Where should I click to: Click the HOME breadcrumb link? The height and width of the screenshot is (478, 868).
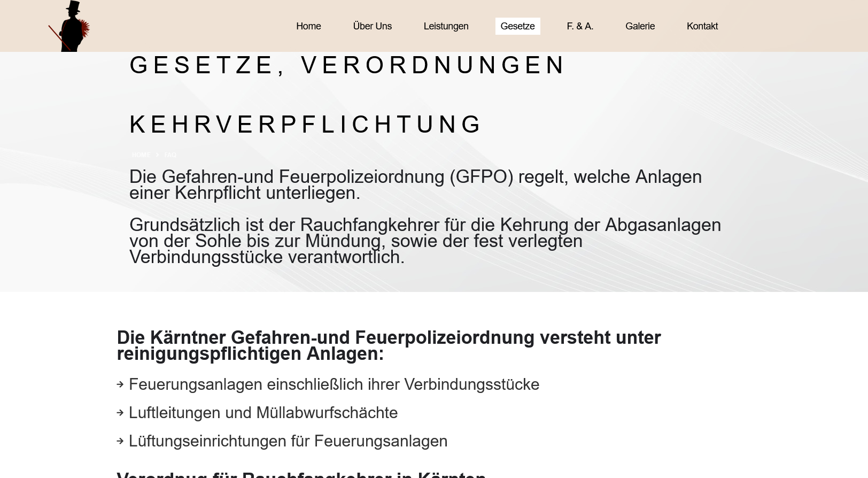141,155
